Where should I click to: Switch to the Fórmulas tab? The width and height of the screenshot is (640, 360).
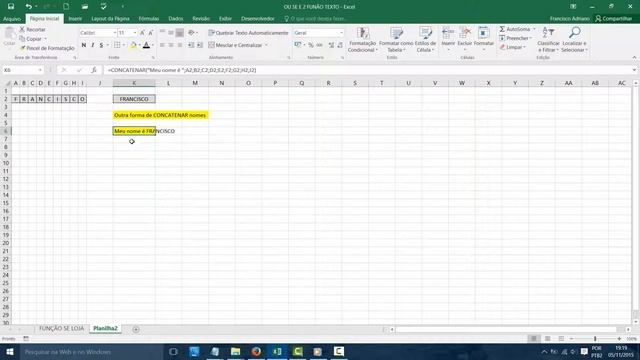coord(149,19)
